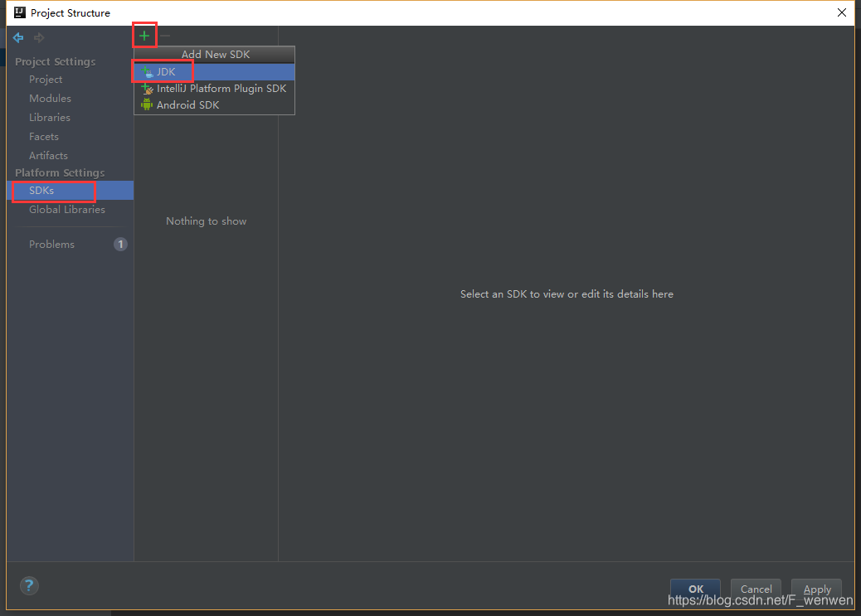The width and height of the screenshot is (861, 616).
Task: Click the Select an SDK hint text
Action: point(567,294)
